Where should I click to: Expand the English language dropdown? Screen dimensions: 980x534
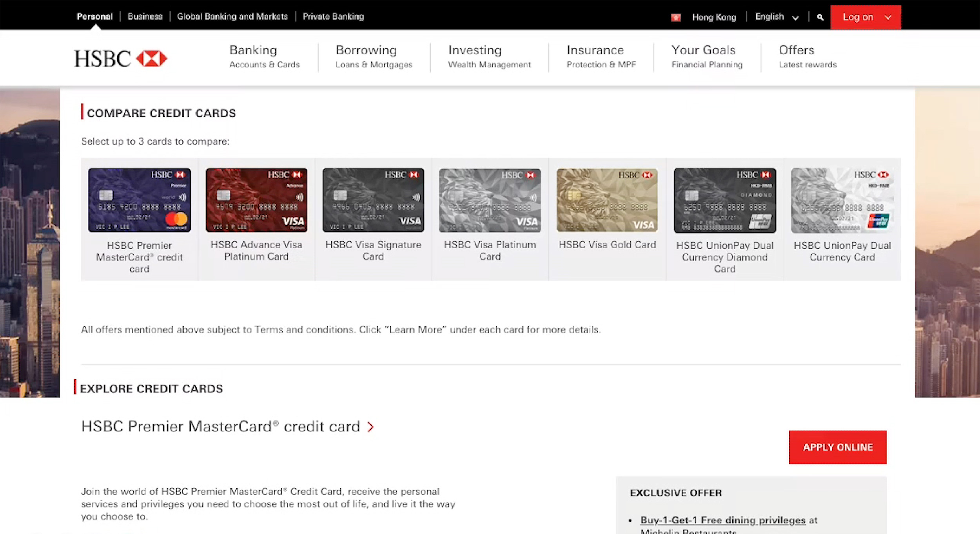(x=777, y=17)
